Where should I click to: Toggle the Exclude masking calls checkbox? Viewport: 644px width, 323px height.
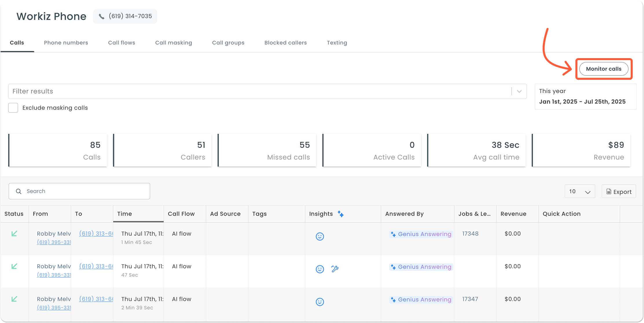tap(13, 108)
